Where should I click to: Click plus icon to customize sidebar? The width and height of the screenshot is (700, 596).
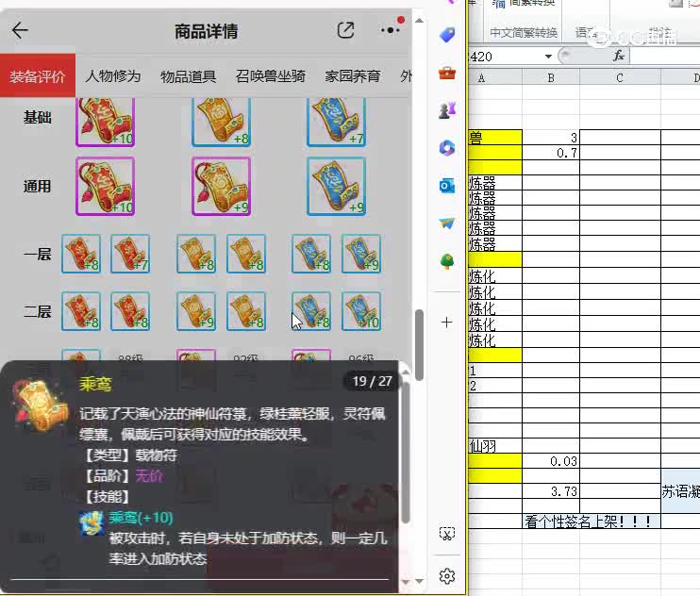(x=447, y=323)
